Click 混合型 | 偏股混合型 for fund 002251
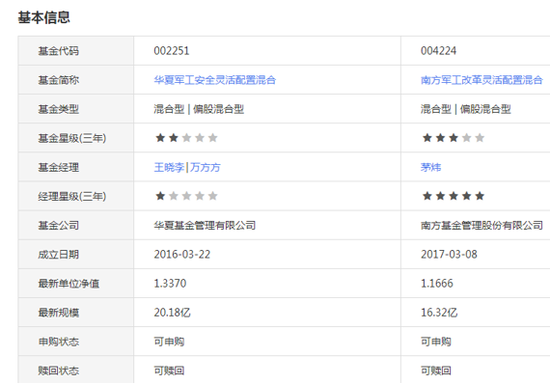Viewport: 550px width, 384px height. [x=199, y=109]
